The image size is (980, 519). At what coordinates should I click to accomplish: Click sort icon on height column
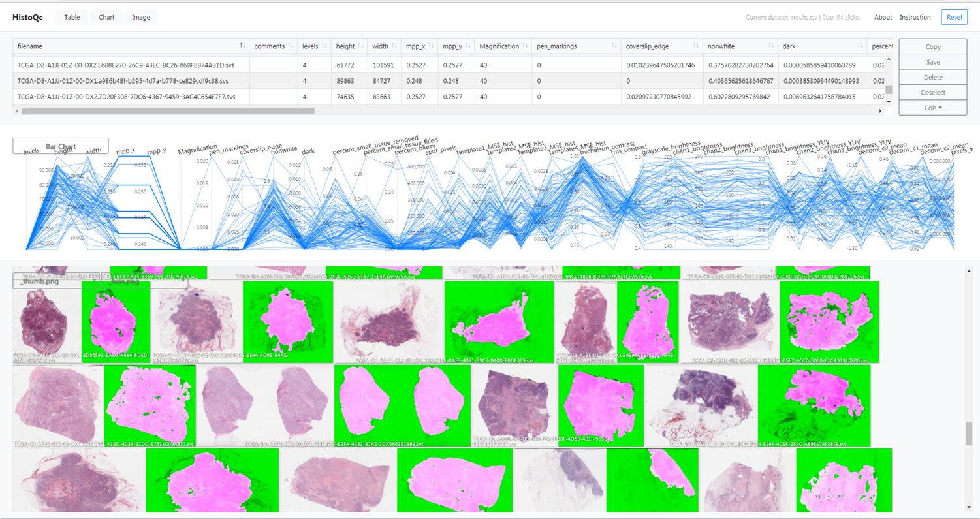coord(360,46)
